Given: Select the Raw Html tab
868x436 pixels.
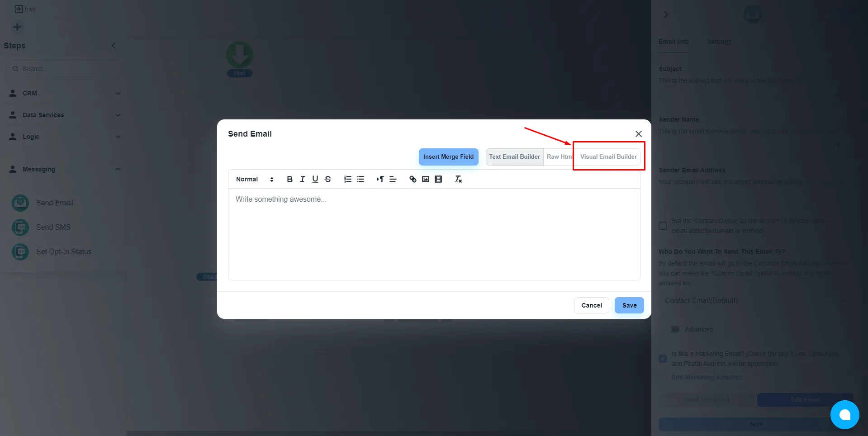Looking at the screenshot, I should pyautogui.click(x=560, y=156).
